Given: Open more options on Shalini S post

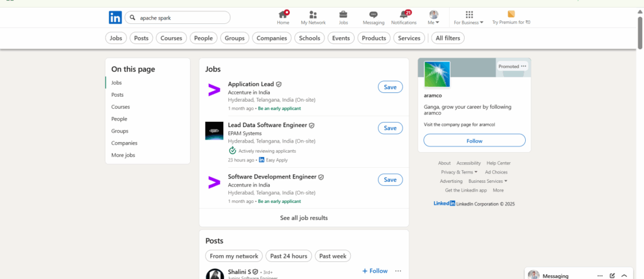Looking at the screenshot, I should pyautogui.click(x=398, y=271).
